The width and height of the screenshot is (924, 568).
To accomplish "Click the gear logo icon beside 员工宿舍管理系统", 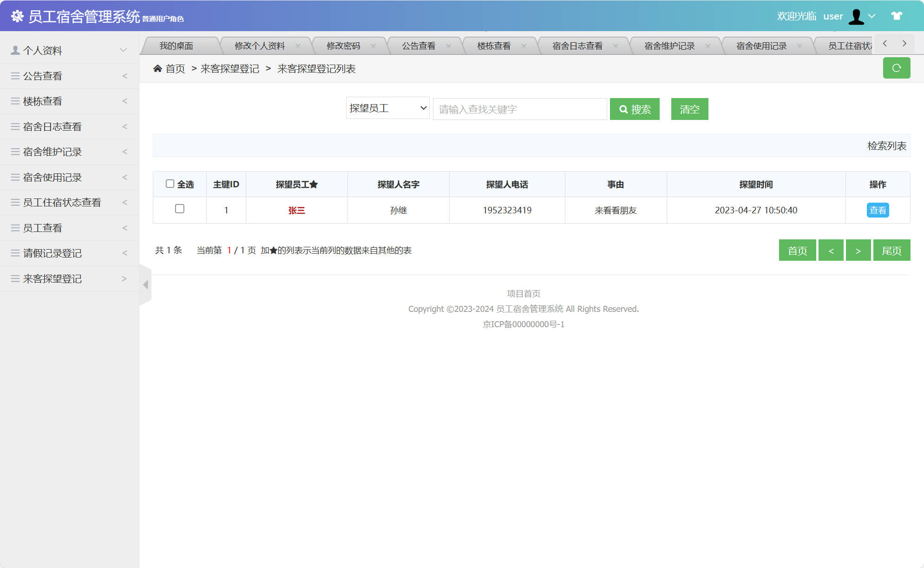I will (x=17, y=16).
